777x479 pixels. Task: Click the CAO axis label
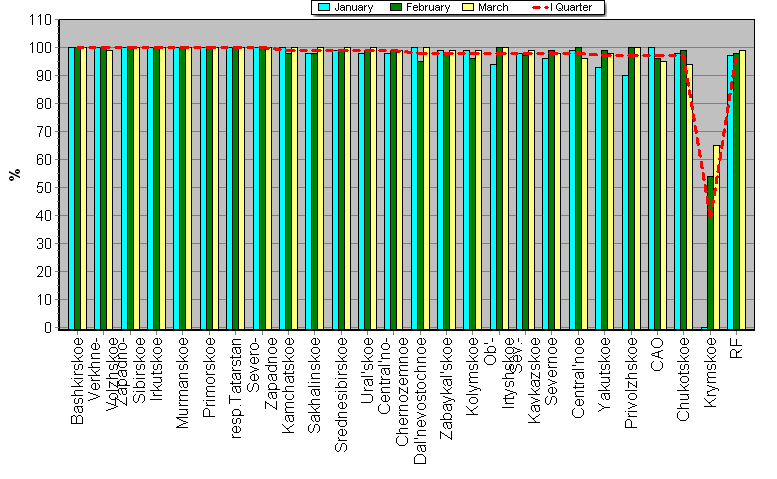coord(658,354)
